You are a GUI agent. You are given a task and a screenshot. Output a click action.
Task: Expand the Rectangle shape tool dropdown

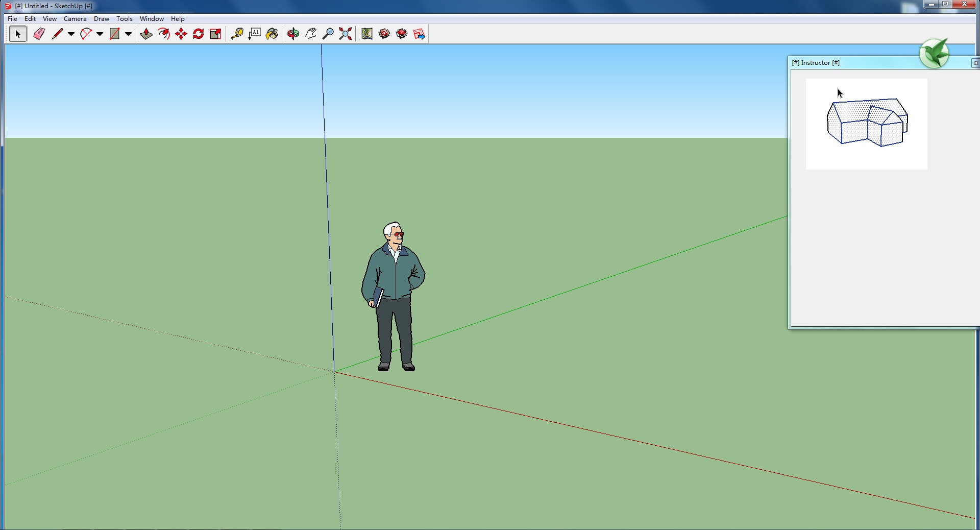coord(129,34)
